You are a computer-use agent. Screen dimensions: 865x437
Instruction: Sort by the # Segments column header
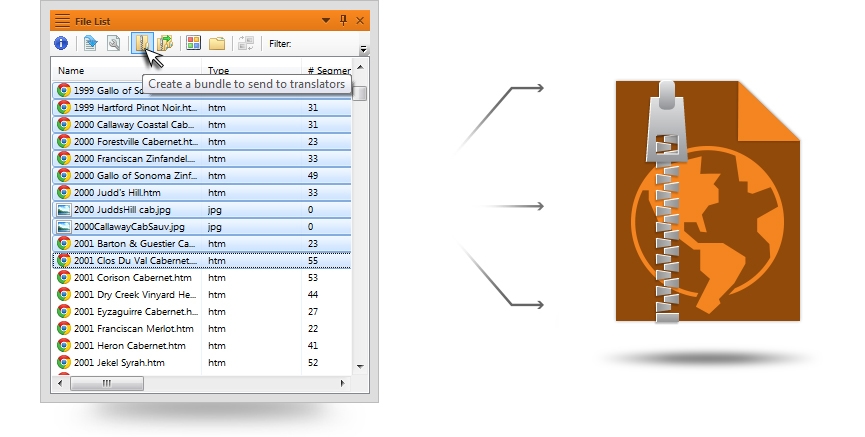(329, 71)
